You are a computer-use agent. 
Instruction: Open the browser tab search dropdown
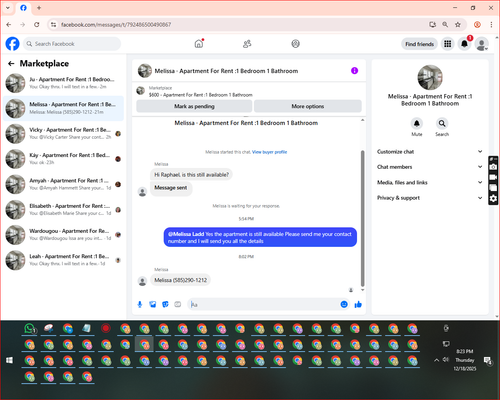[x=8, y=7]
